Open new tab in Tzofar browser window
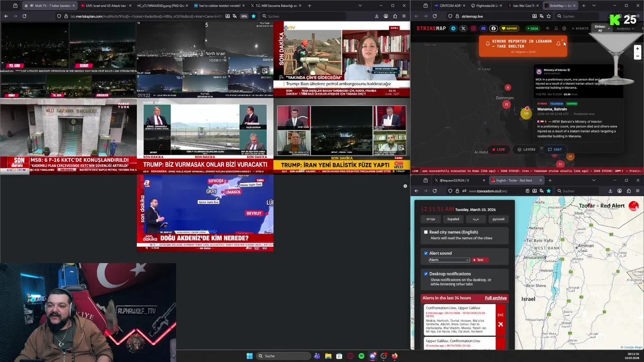Viewport: 644px width, 362px height. click(549, 180)
